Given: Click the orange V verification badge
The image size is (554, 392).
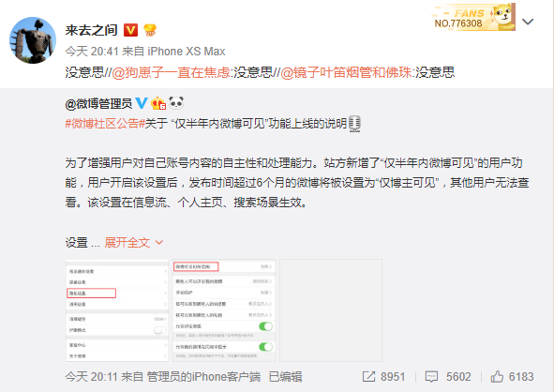Looking at the screenshot, I should (130, 30).
